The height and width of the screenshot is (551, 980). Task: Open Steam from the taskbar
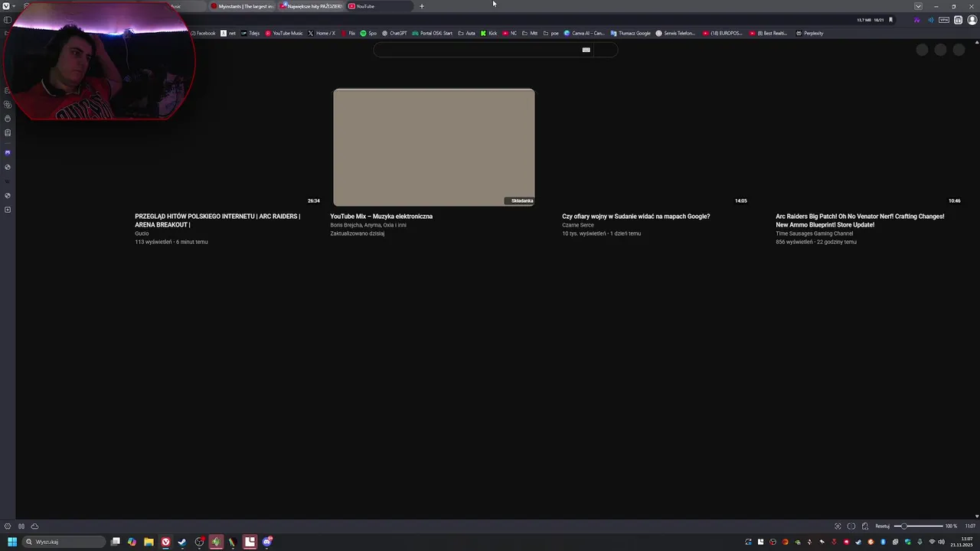[182, 542]
